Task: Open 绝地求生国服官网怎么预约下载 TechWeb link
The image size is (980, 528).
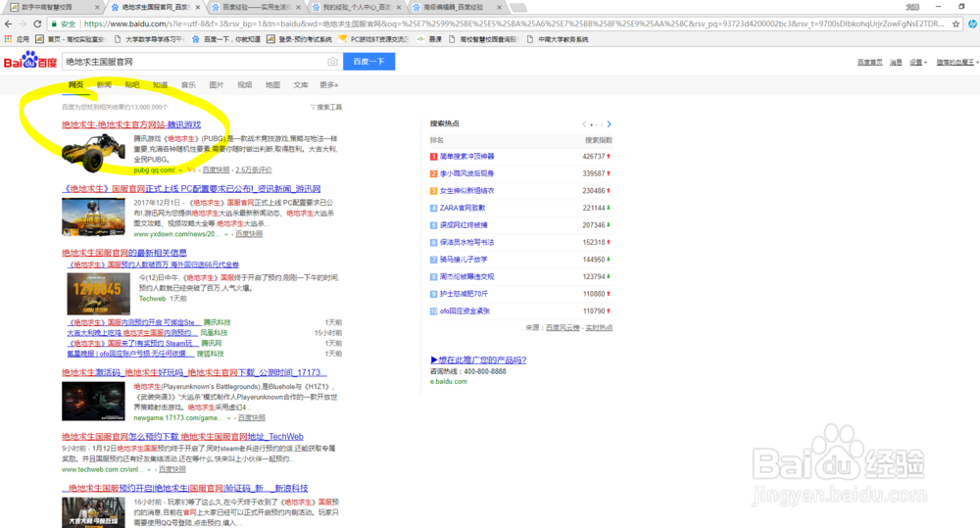Action: [182, 437]
